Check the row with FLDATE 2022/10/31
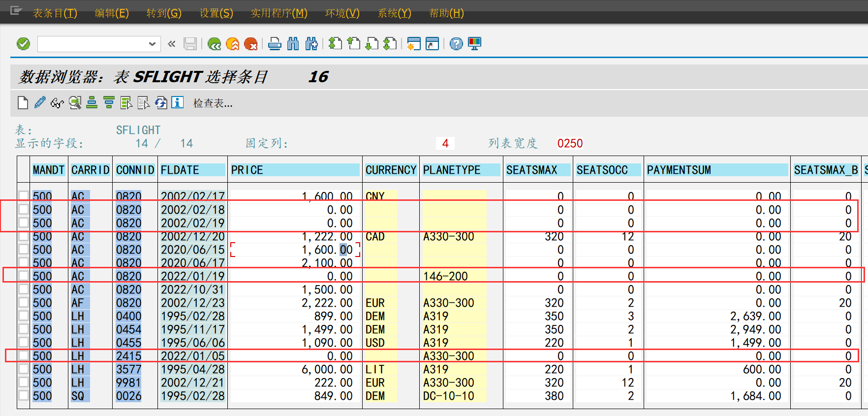This screenshot has height=416, width=868. [x=24, y=289]
